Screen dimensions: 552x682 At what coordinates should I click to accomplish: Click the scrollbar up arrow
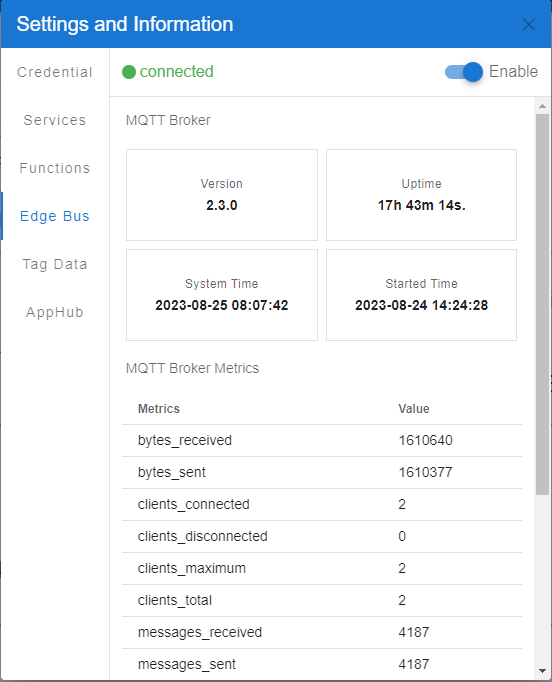pyautogui.click(x=542, y=106)
